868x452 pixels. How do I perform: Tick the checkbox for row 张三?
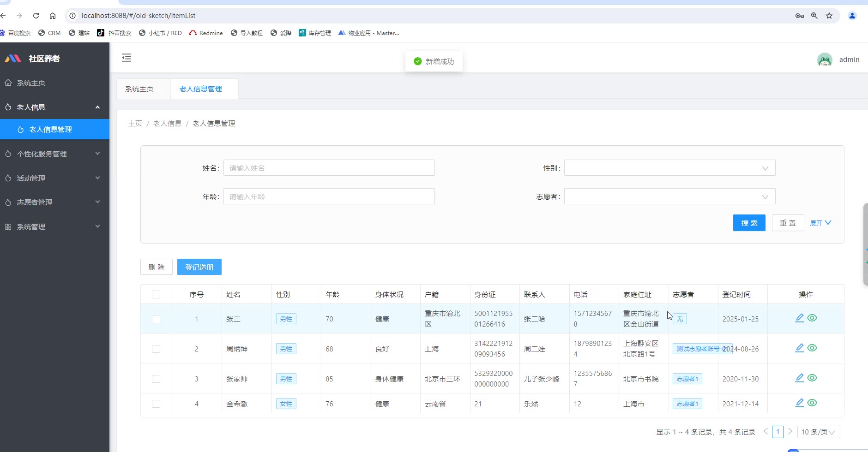click(x=156, y=319)
